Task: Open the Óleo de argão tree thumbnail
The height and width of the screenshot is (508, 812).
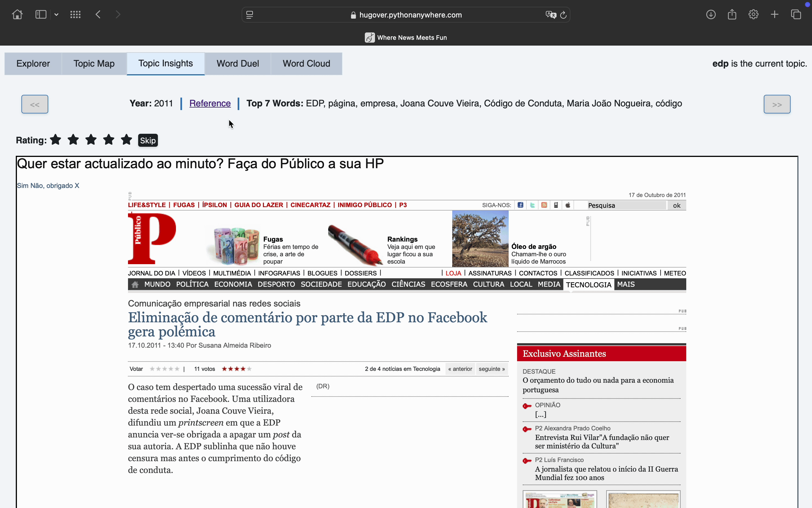Action: [x=480, y=238]
